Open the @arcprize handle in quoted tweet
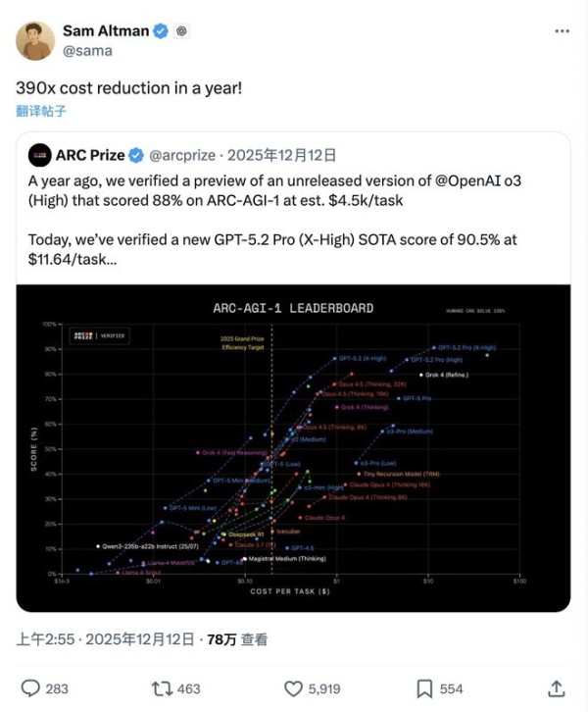 coord(183,155)
